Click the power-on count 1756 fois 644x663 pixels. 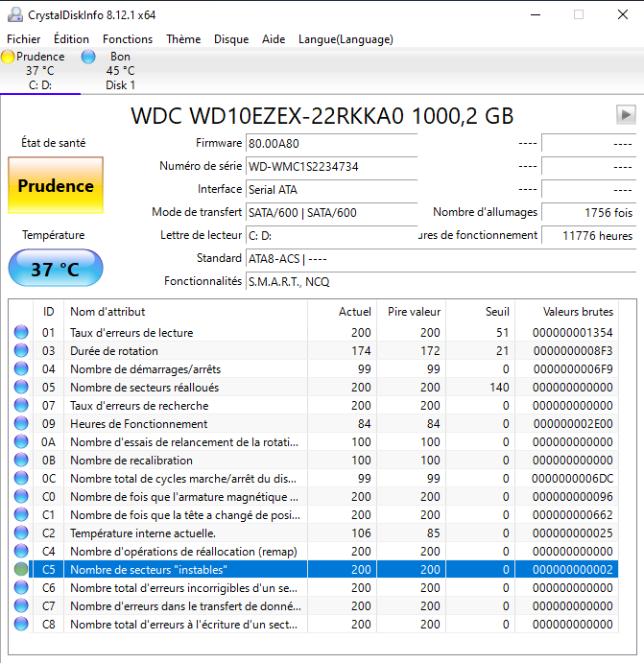pyautogui.click(x=588, y=212)
